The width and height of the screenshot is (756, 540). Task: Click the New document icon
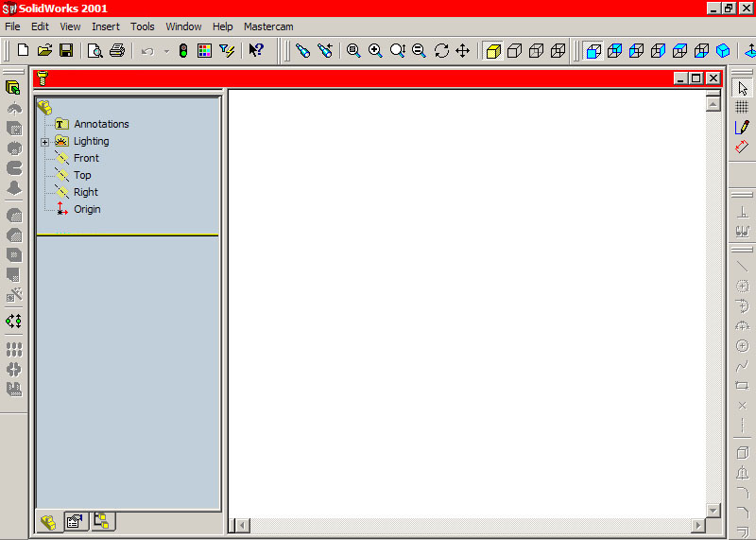click(24, 51)
